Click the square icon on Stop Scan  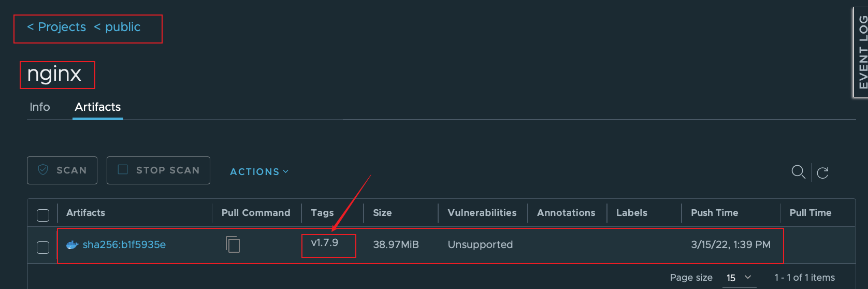click(123, 170)
